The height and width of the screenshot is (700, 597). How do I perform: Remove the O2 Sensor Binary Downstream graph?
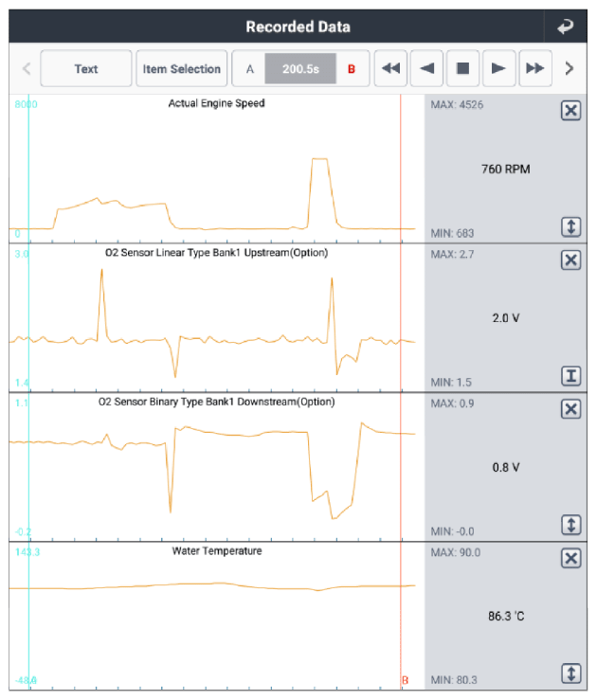coord(570,409)
